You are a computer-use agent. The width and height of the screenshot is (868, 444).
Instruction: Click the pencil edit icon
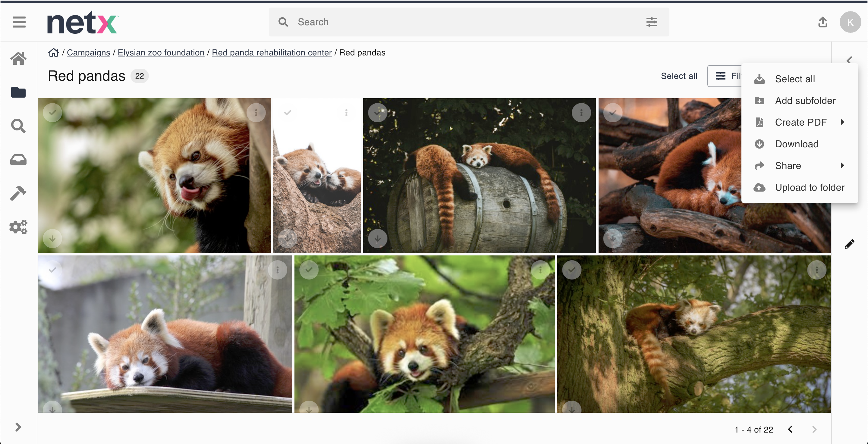pos(849,244)
